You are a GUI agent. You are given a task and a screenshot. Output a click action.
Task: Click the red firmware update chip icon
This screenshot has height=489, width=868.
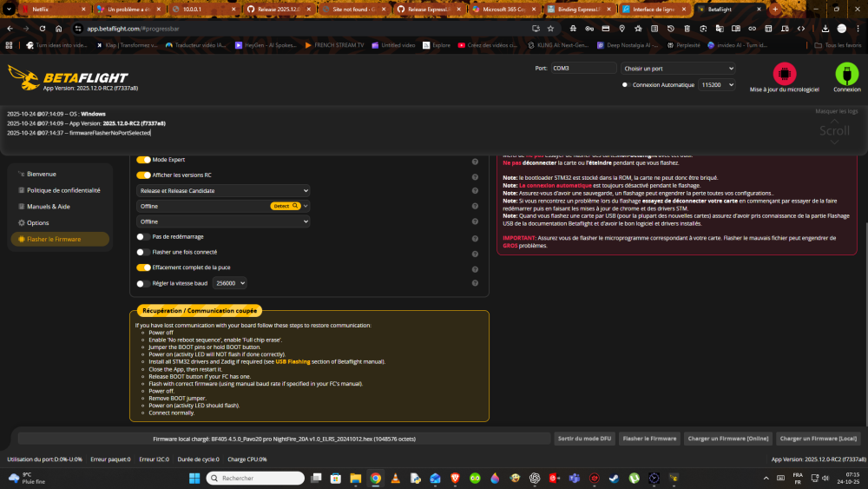[x=785, y=73]
